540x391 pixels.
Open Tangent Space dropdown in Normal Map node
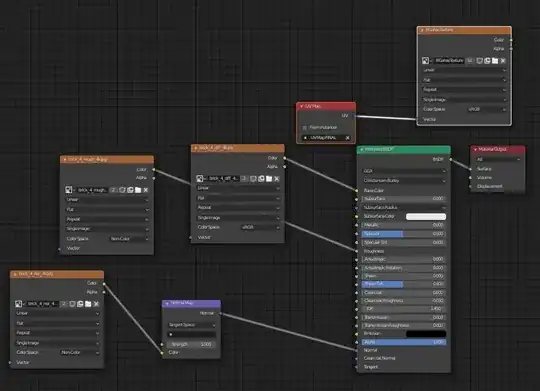[192, 325]
